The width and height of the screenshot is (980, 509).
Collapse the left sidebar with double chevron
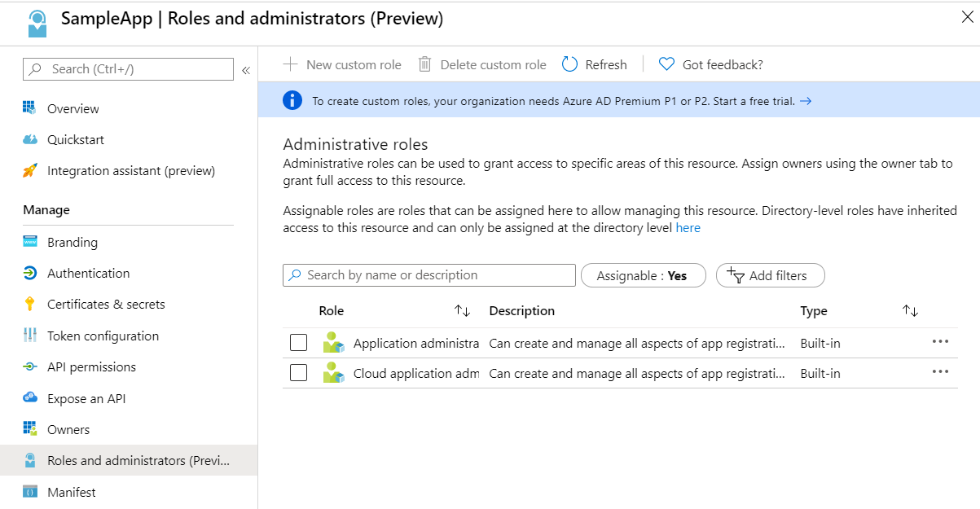click(x=246, y=70)
